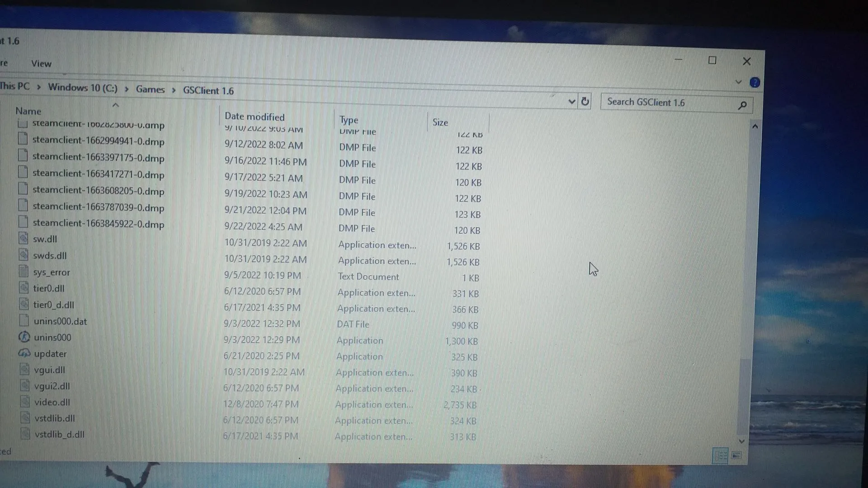Select the steamclient-1663787039-0.dmp file icon
The height and width of the screenshot is (488, 868).
click(x=23, y=206)
